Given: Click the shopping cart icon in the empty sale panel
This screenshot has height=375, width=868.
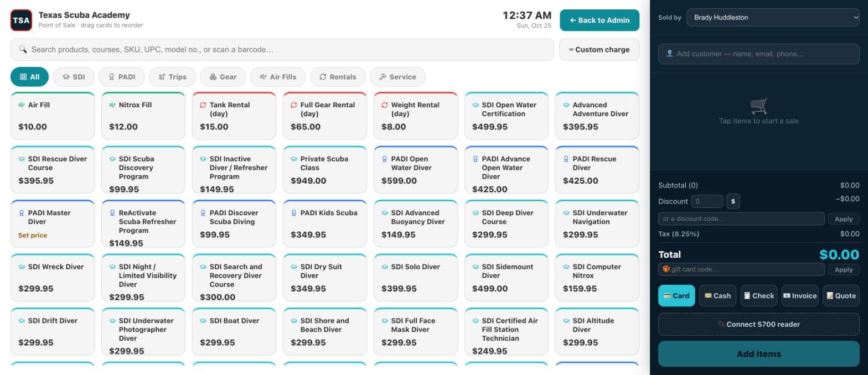Looking at the screenshot, I should coord(759,105).
